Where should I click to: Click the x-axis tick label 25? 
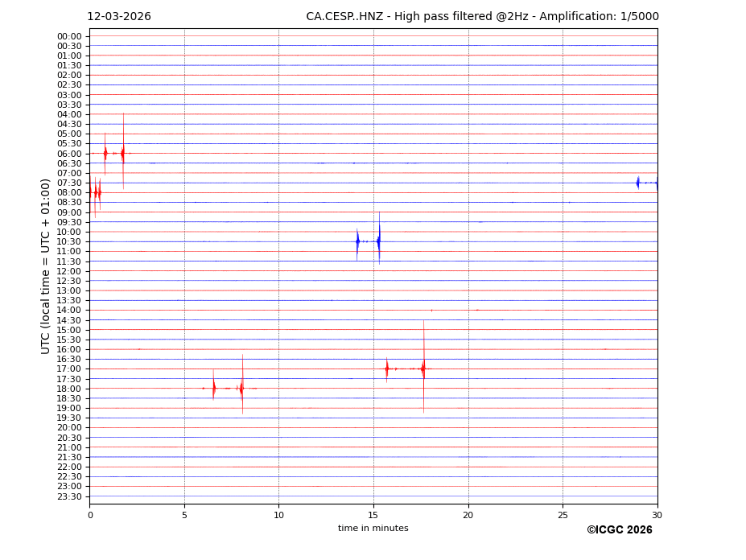point(563,515)
